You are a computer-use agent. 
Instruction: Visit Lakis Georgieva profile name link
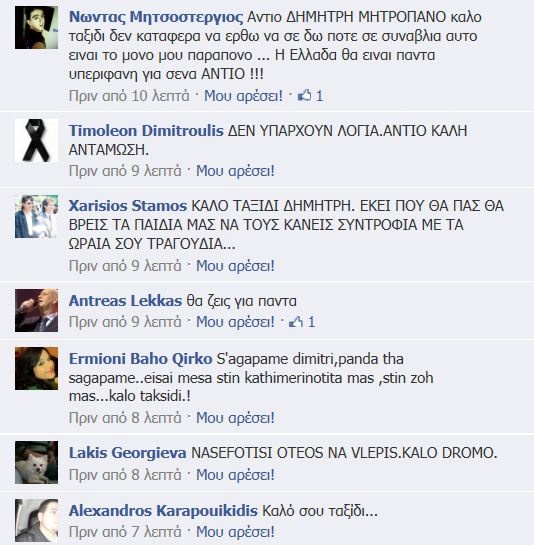tap(128, 453)
